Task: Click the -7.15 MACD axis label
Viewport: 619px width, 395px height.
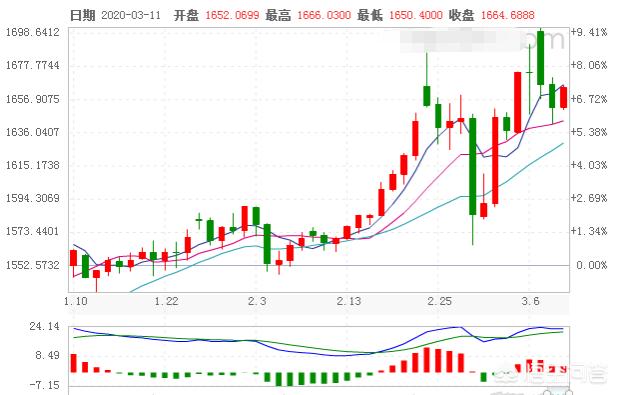Action: [x=44, y=385]
